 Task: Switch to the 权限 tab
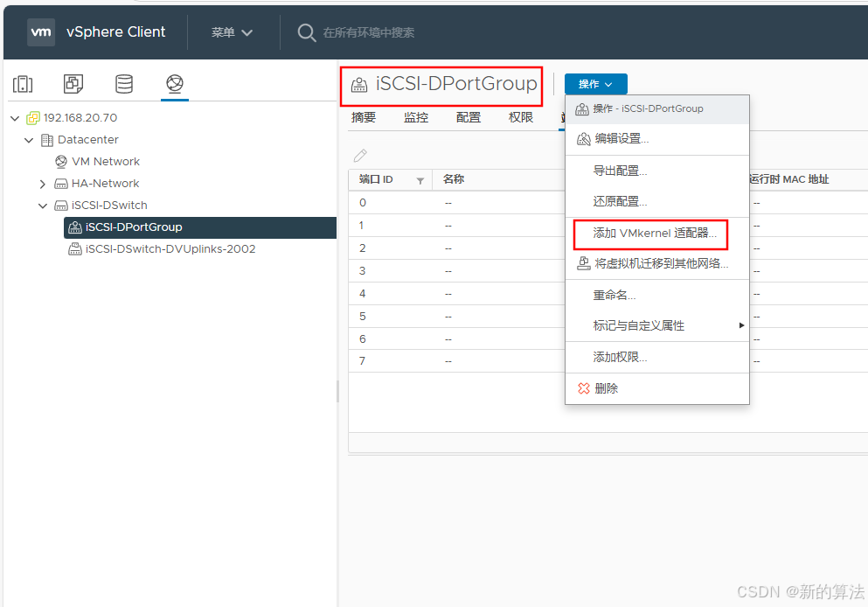[x=521, y=117]
